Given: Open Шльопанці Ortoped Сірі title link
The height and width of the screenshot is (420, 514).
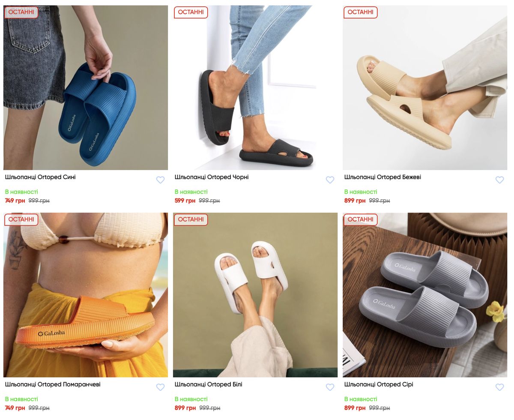Looking at the screenshot, I should pos(379,385).
